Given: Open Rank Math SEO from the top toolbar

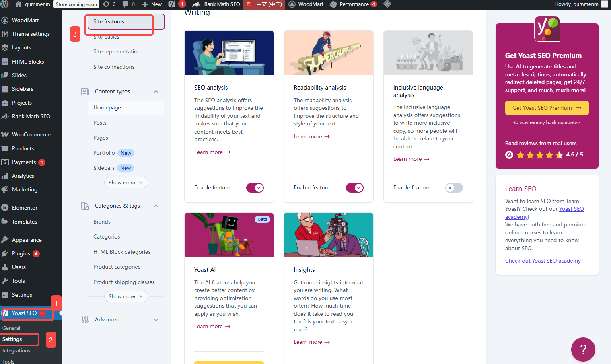Looking at the screenshot, I should point(216,5).
